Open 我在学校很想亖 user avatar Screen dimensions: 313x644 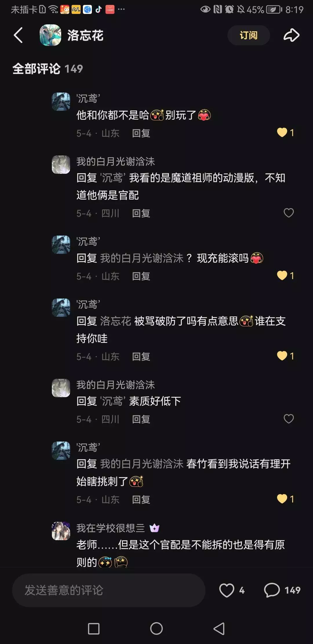tap(61, 531)
